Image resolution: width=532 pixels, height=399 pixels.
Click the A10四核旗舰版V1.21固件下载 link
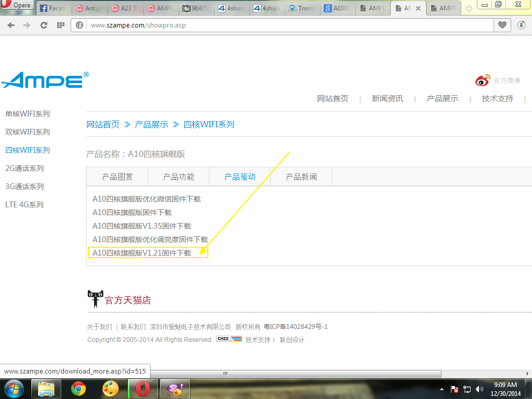(x=142, y=253)
